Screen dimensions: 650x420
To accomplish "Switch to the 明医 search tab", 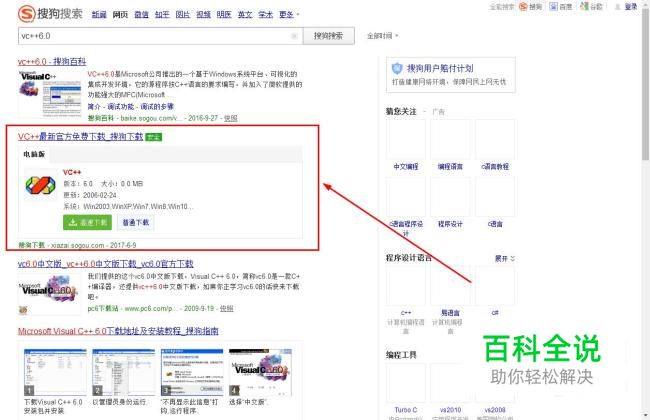I will point(224,15).
